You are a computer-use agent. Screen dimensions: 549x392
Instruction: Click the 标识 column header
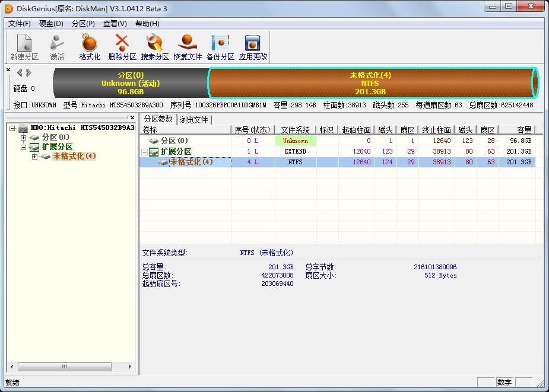tap(327, 130)
